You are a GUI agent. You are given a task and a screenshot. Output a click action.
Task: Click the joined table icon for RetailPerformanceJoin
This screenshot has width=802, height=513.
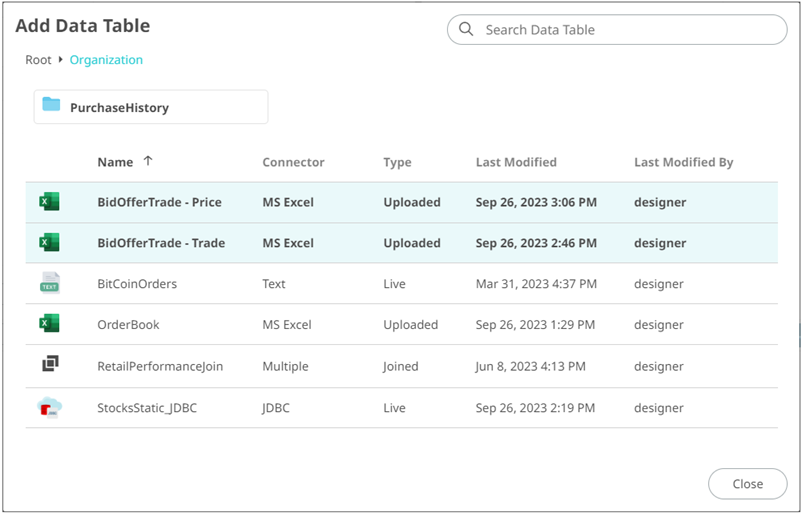coord(50,366)
